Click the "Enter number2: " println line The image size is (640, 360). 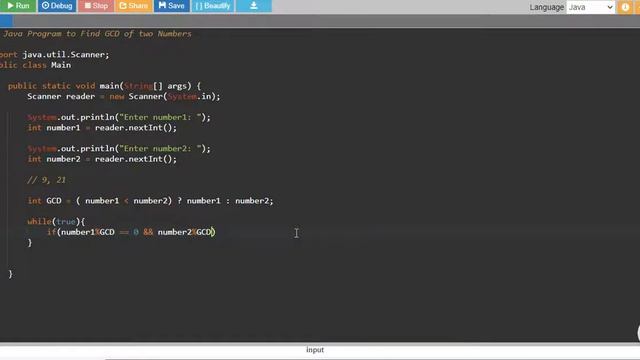tap(119, 149)
